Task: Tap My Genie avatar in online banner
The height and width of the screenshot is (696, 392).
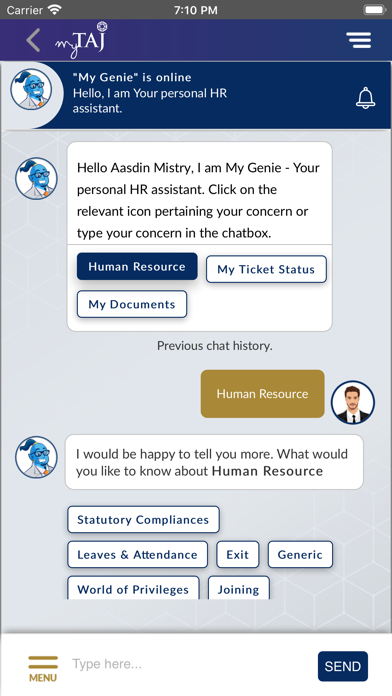Action: 31,89
